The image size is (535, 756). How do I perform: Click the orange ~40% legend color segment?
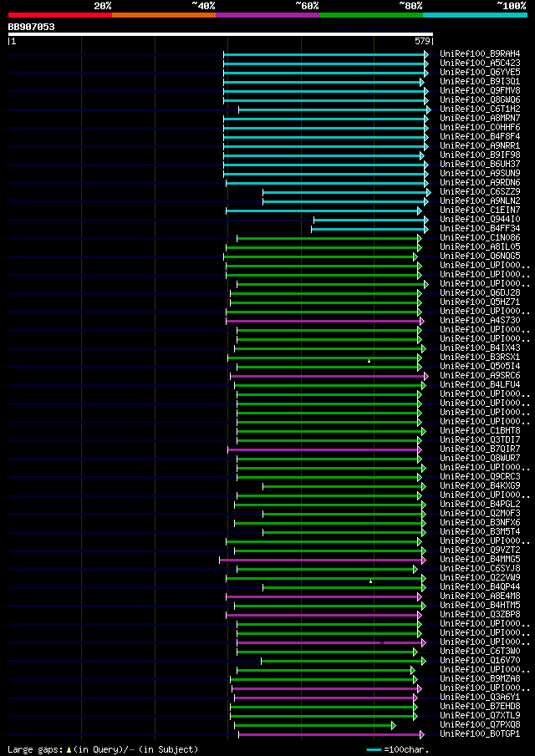click(164, 15)
